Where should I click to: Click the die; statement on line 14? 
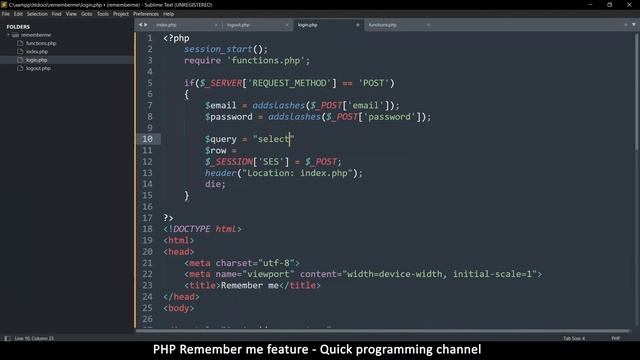coord(215,184)
